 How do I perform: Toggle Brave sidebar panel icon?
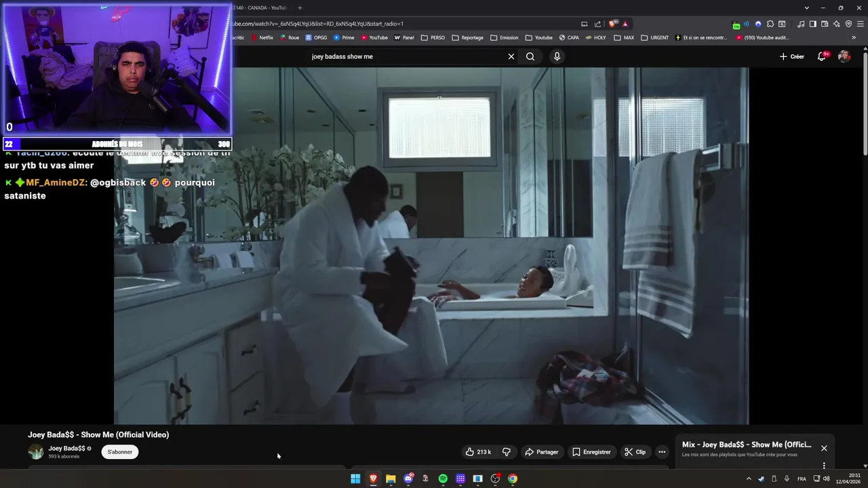click(x=812, y=24)
